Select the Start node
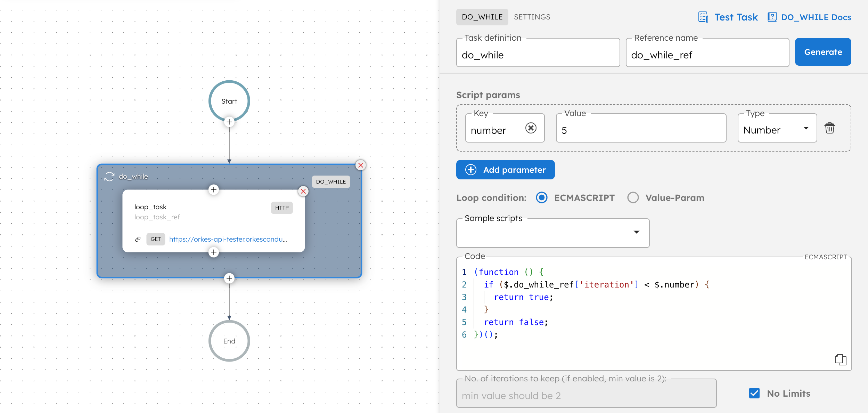The image size is (868, 413). (x=229, y=101)
